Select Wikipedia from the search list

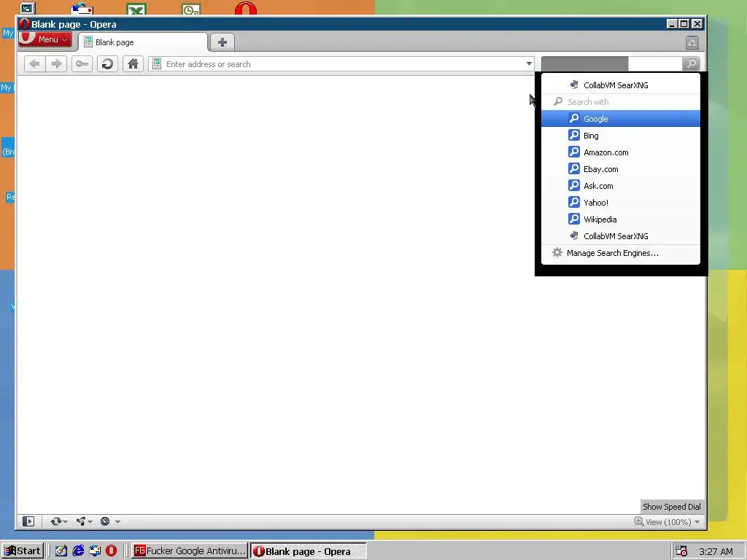[621, 219]
